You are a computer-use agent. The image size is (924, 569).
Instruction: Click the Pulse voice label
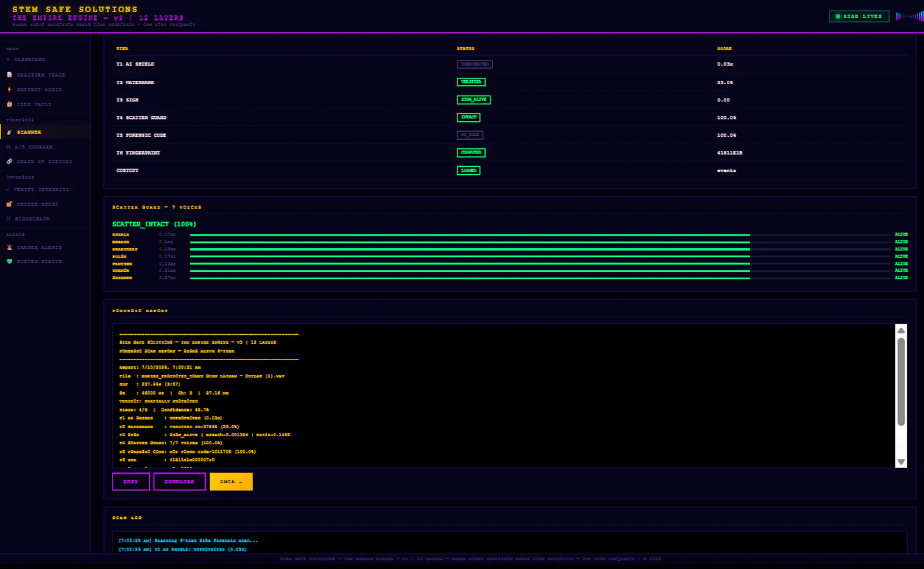coord(120,256)
